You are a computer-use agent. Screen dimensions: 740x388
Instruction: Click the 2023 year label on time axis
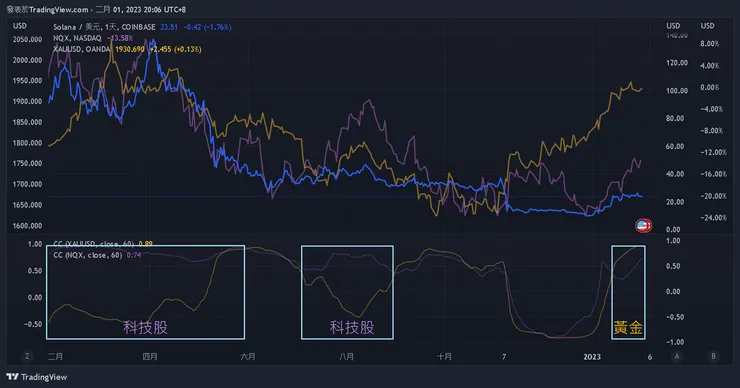click(x=592, y=357)
